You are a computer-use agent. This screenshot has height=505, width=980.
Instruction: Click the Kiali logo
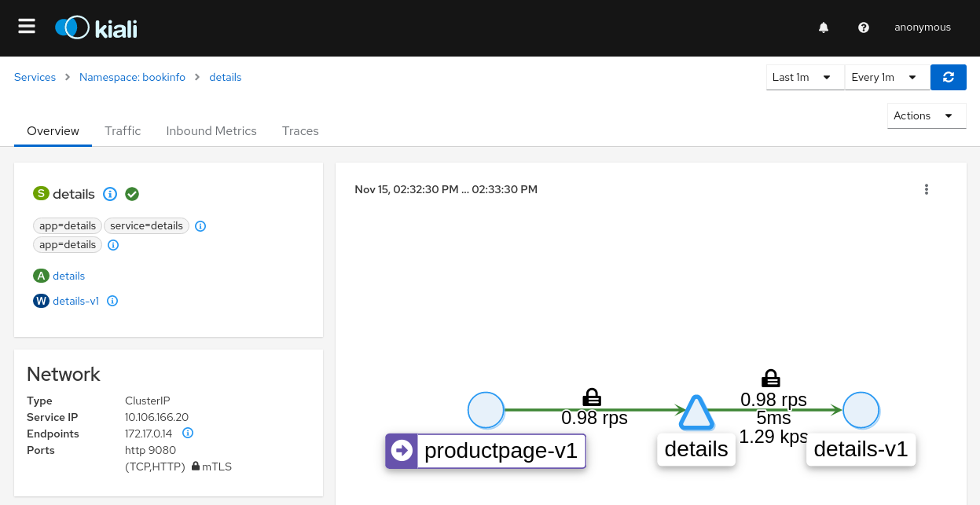[x=96, y=28]
